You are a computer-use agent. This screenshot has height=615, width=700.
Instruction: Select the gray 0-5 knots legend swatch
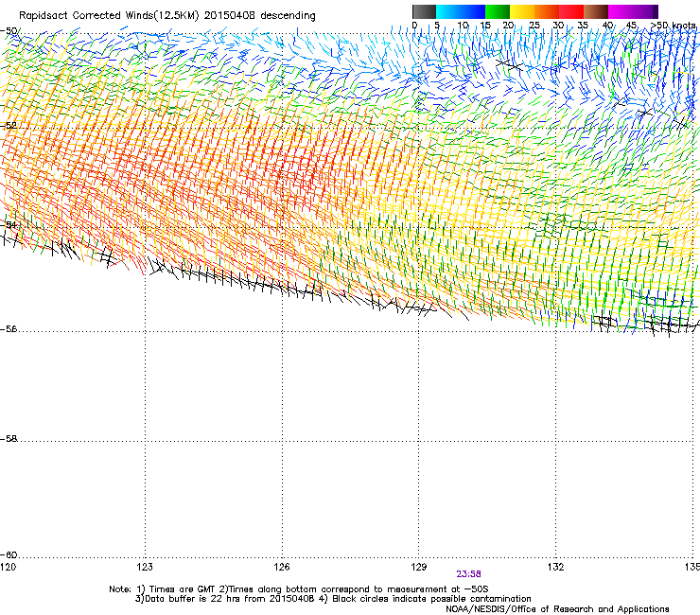click(x=424, y=11)
